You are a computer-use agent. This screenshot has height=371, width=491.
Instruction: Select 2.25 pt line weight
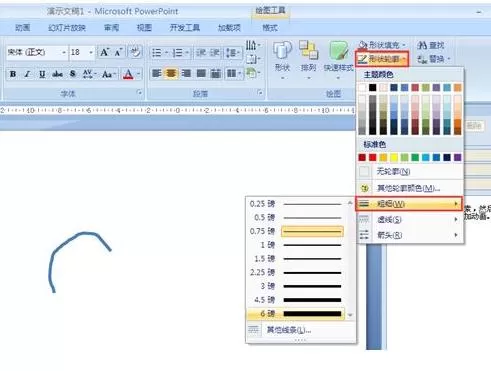click(x=297, y=272)
